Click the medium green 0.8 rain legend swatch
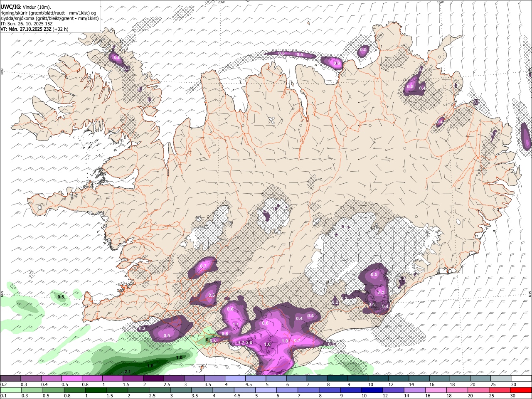Image resolution: width=532 pixels, height=399 pixels. click(x=74, y=390)
